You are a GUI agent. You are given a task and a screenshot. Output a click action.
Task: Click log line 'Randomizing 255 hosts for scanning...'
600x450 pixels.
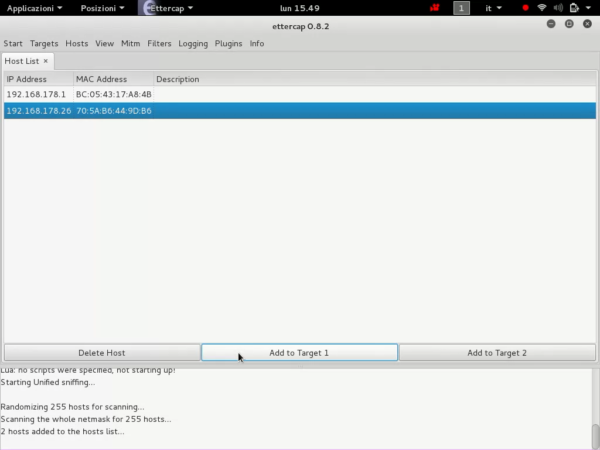[72, 407]
